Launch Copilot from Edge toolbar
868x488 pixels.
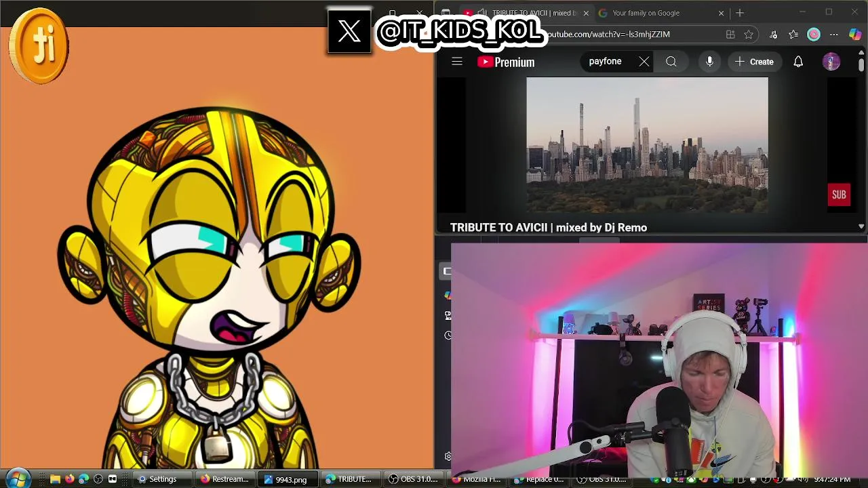click(x=855, y=35)
